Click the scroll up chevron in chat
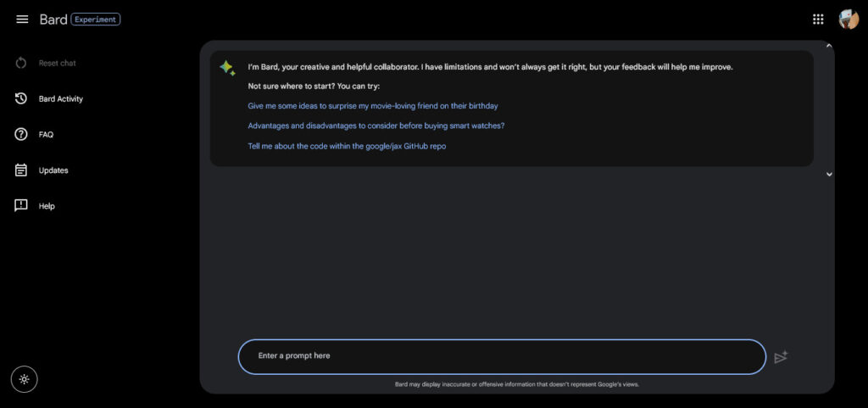 829,46
